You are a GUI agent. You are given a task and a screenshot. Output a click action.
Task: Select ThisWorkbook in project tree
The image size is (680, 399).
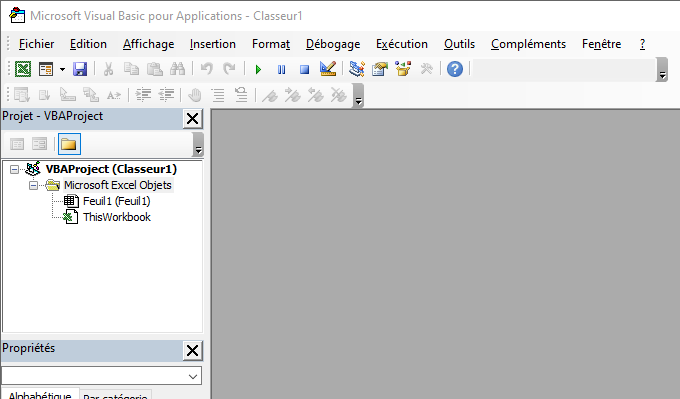(117, 217)
